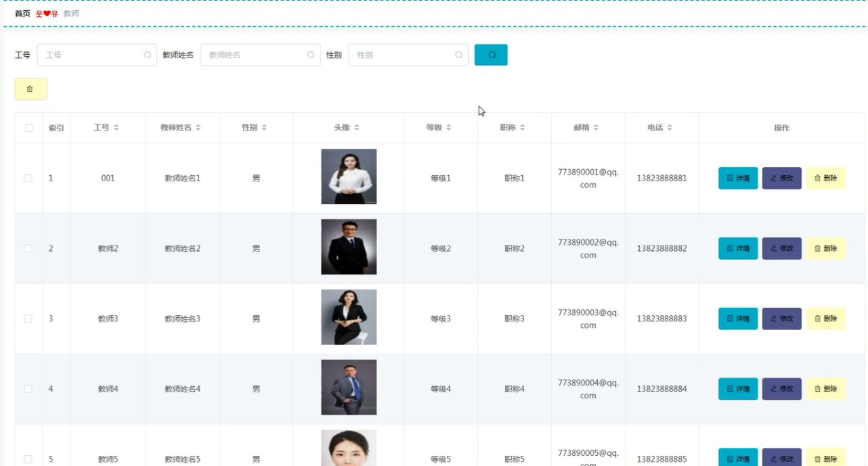868x466 pixels.
Task: Sort table by 职称 column arrows
Action: point(522,128)
